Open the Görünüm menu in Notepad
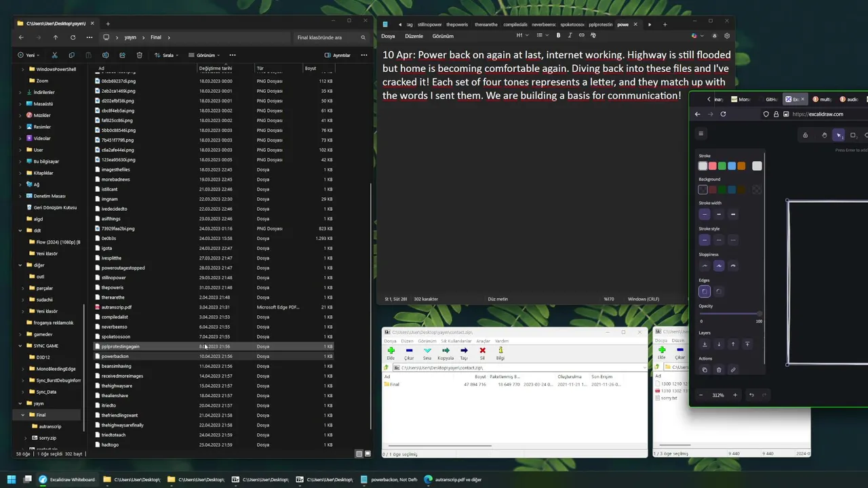Screen dimensions: 868x488 click(443, 36)
